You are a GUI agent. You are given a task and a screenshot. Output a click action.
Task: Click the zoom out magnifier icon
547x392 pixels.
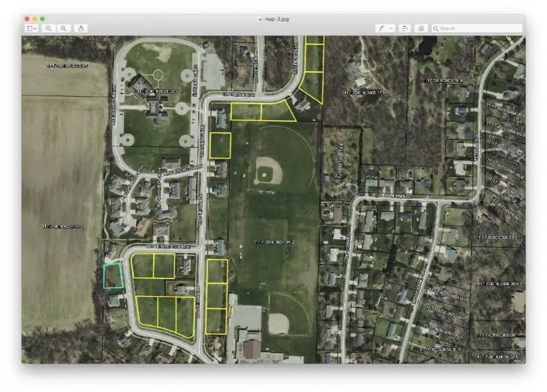coord(49,28)
